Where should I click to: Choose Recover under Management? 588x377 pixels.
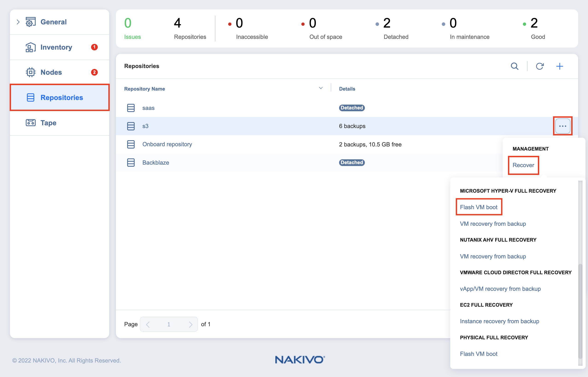tap(523, 165)
